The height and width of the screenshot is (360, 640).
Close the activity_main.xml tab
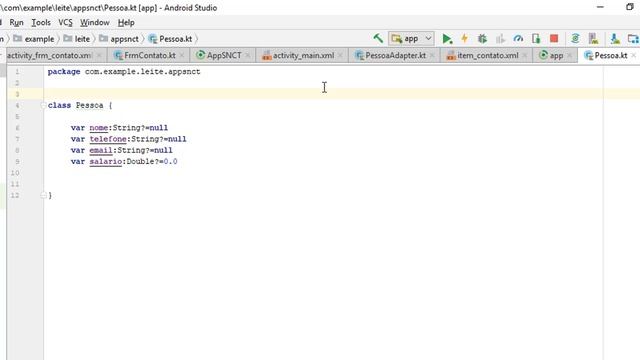340,56
